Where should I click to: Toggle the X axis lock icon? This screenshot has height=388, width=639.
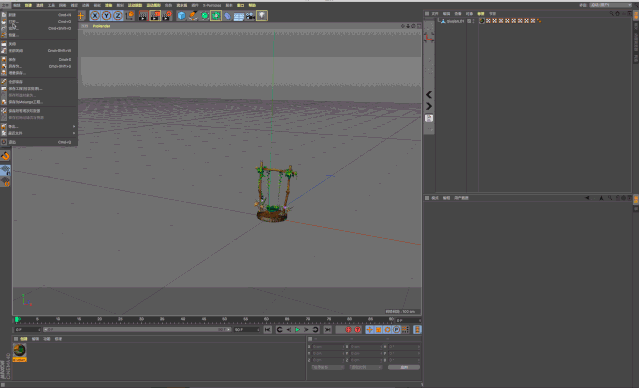95,15
